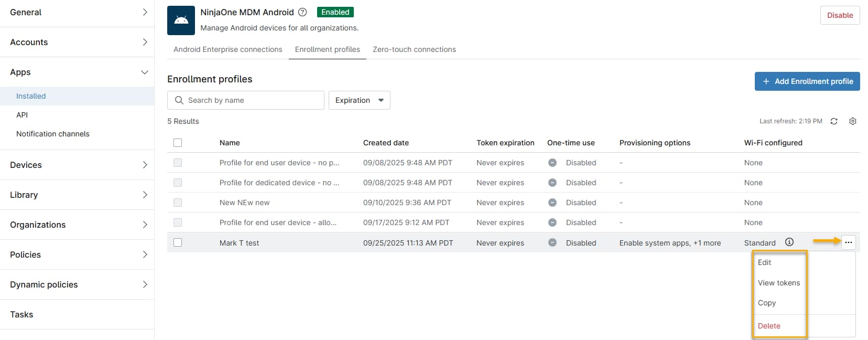This screenshot has height=340, width=868.
Task: Open the Expiration filter dropdown
Action: pyautogui.click(x=359, y=100)
